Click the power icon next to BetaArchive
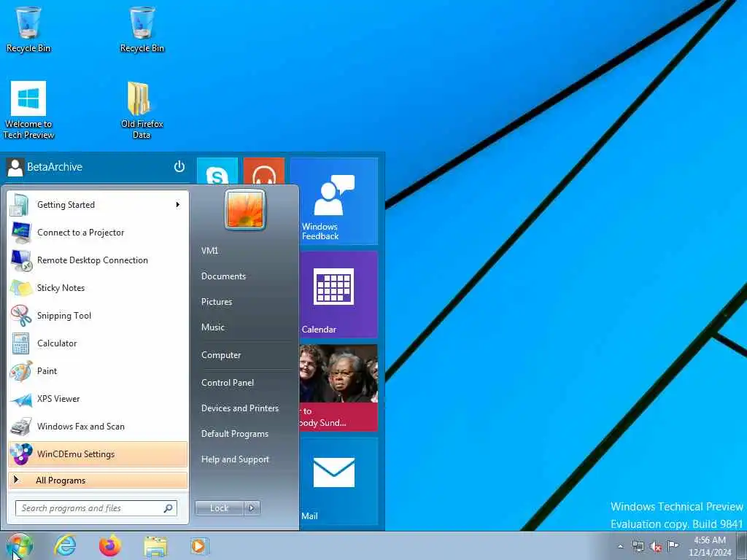This screenshot has width=747, height=560. coord(179,167)
